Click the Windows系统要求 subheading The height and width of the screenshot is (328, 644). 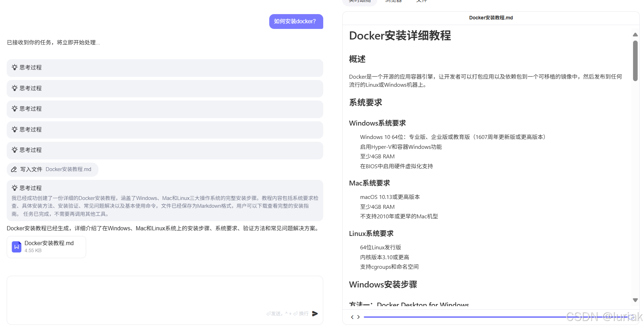(x=377, y=123)
